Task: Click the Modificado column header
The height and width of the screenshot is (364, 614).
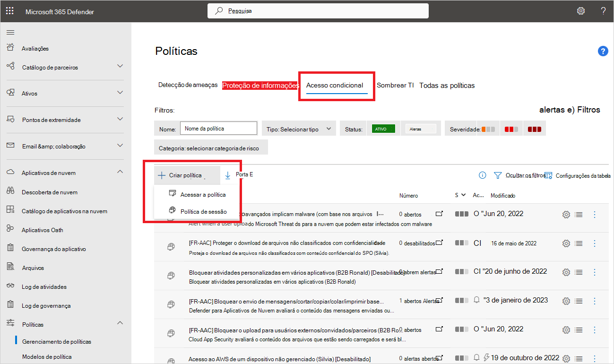Action: [503, 195]
